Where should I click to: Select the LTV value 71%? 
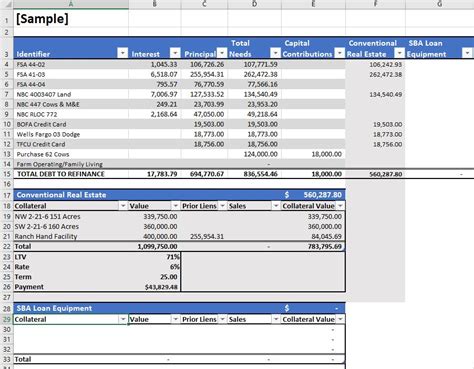click(x=155, y=257)
